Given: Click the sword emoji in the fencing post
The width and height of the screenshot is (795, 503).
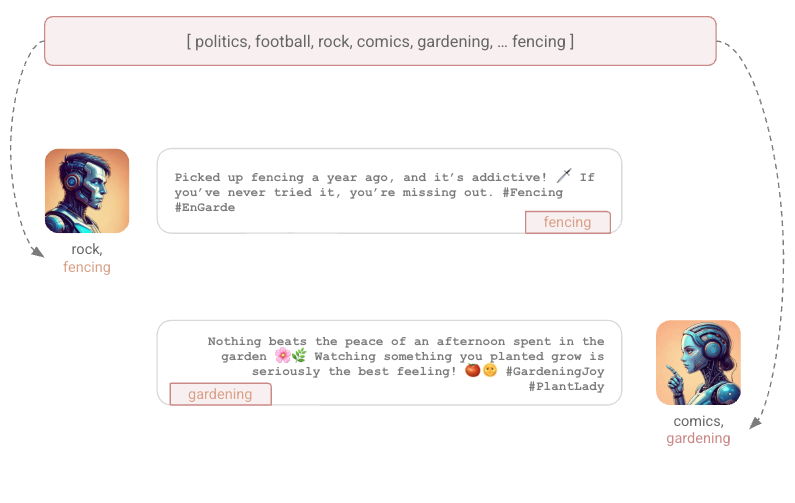Looking at the screenshot, I should coord(562,177).
